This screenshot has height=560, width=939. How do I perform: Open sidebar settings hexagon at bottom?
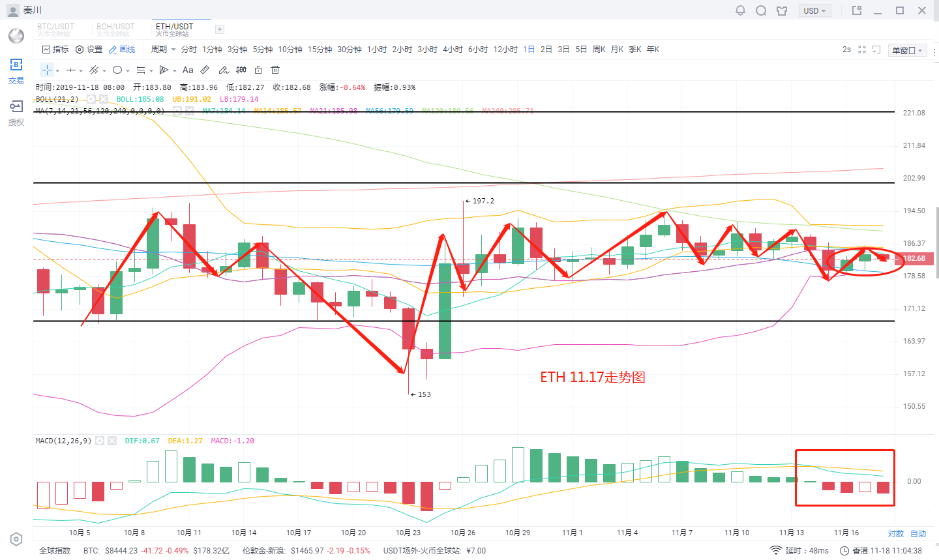pyautogui.click(x=16, y=539)
